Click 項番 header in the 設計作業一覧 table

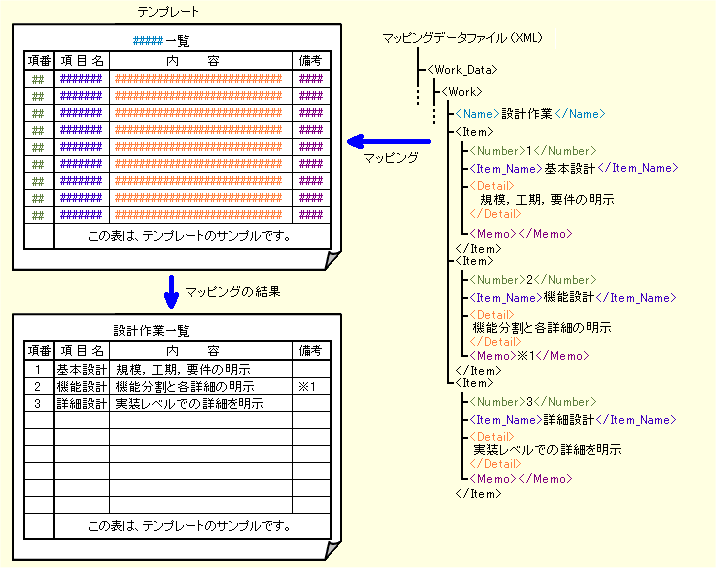click(x=39, y=351)
